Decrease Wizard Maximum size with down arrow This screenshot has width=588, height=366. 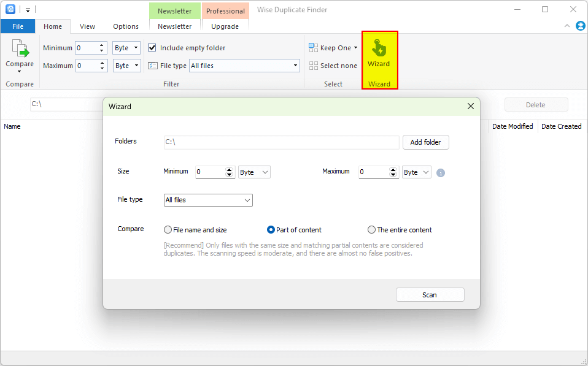393,175
